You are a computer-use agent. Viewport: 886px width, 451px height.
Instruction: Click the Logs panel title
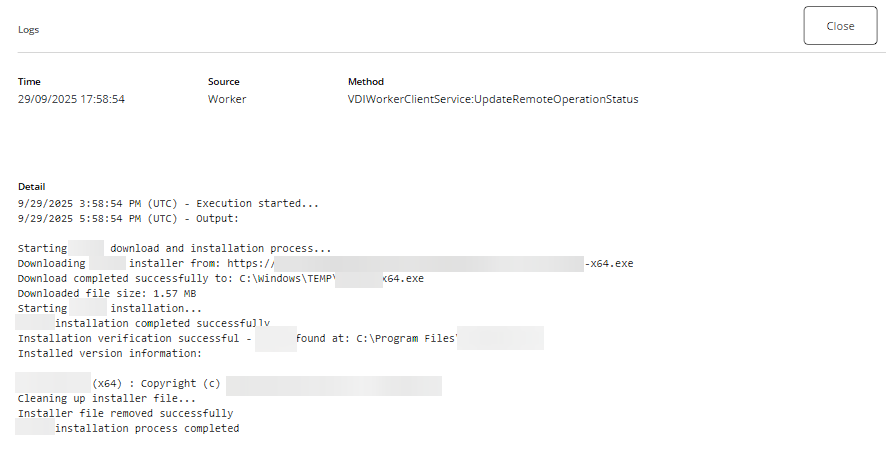[29, 30]
